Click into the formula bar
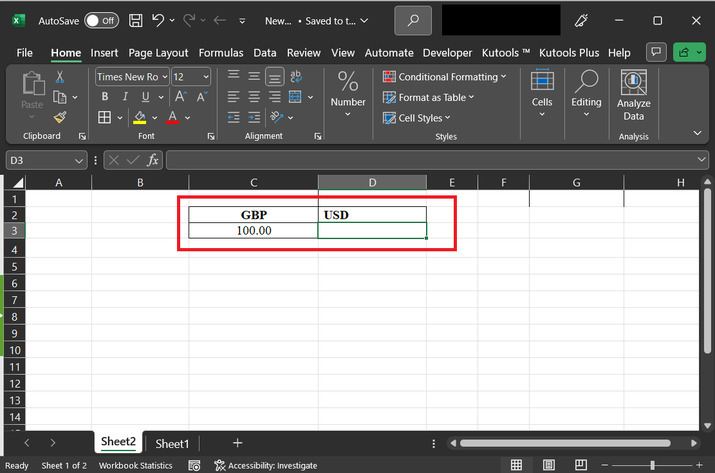The width and height of the screenshot is (715, 473). pos(430,160)
